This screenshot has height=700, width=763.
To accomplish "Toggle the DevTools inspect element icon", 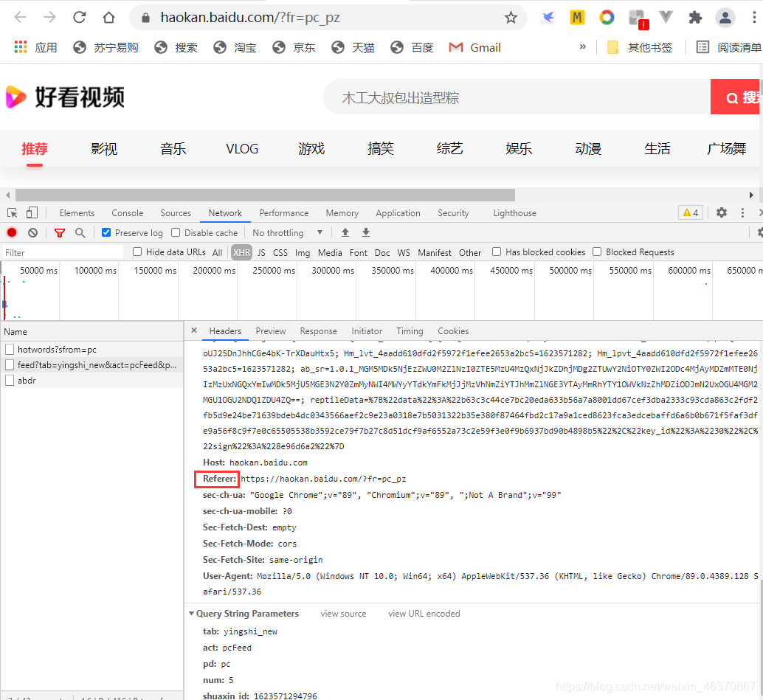I will click(x=12, y=212).
